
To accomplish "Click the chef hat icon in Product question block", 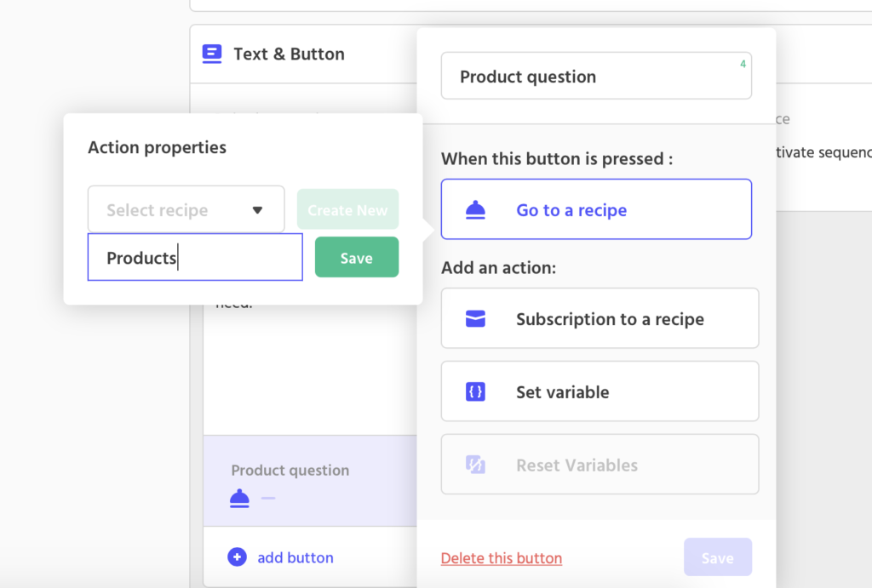I will [x=239, y=498].
